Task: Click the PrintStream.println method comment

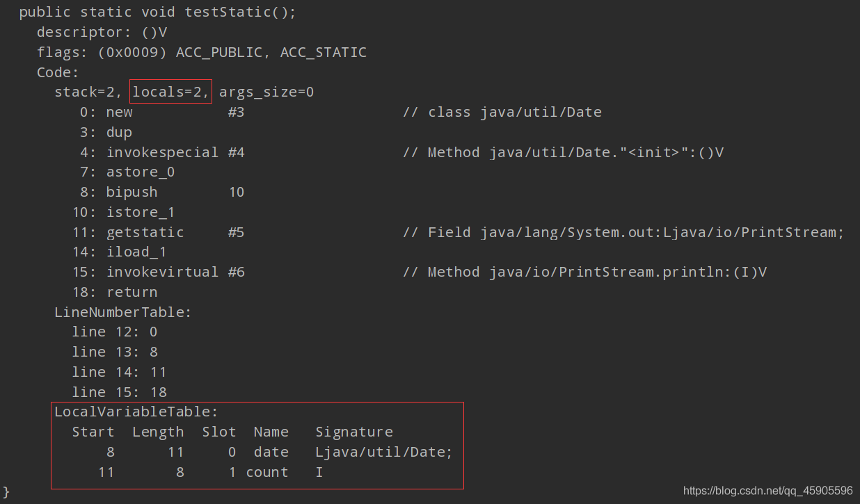Action: (584, 273)
